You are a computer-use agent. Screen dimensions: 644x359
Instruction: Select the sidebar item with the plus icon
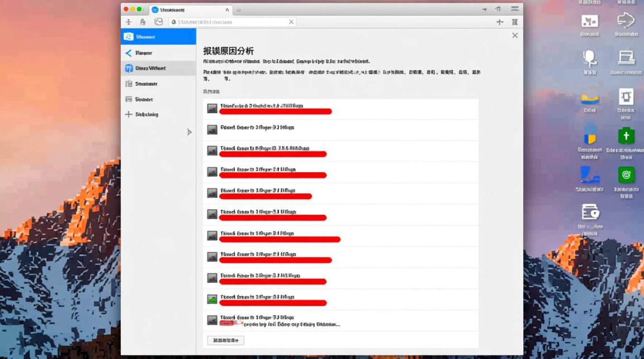click(x=158, y=114)
